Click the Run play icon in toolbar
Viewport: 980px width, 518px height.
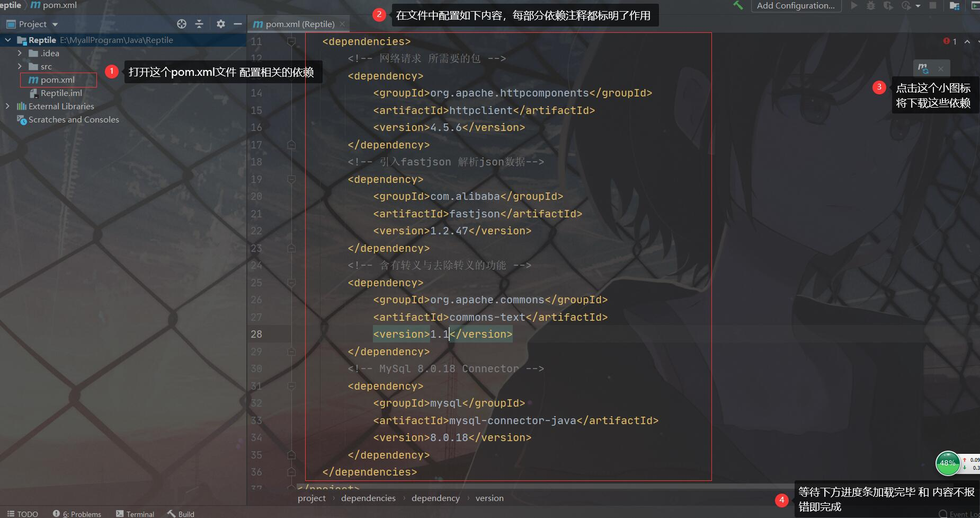click(x=854, y=5)
